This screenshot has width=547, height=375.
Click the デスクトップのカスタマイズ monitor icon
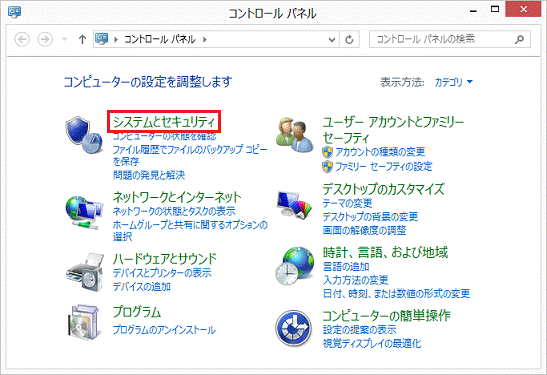294,205
